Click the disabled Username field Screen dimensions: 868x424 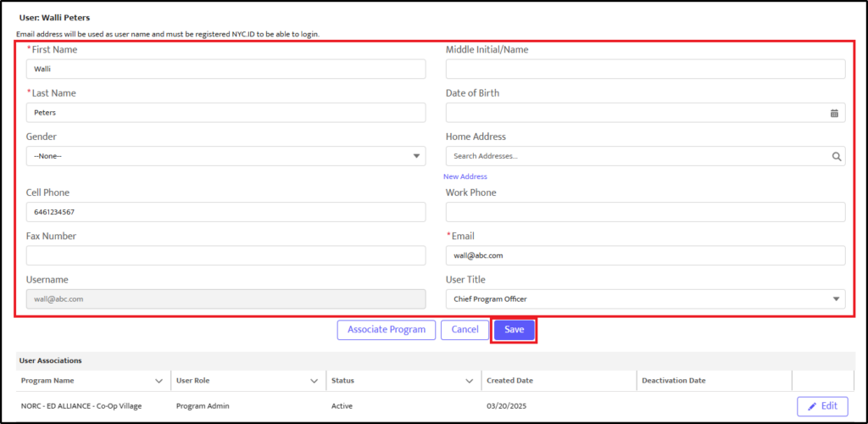click(x=225, y=298)
